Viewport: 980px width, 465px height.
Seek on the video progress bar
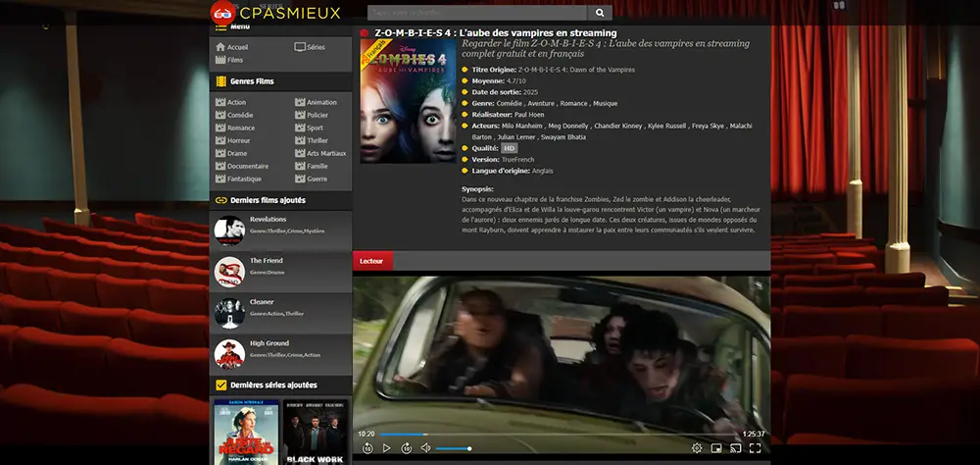click(x=559, y=434)
